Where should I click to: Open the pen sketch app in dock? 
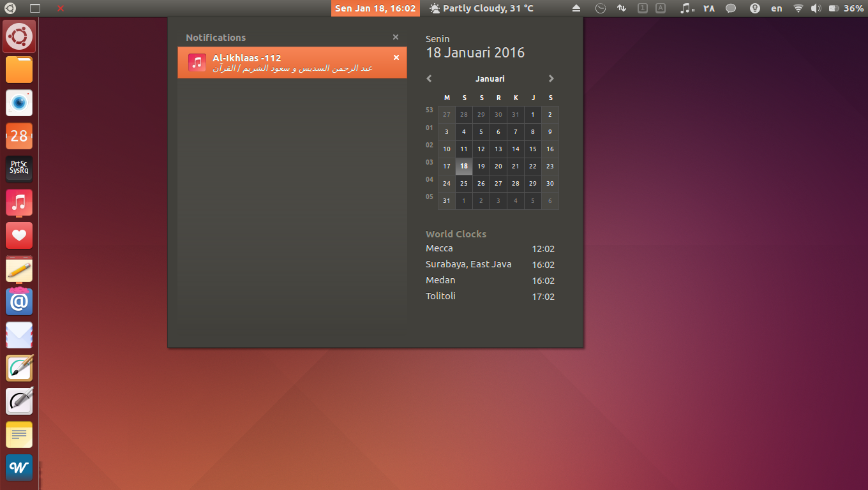coord(19,401)
